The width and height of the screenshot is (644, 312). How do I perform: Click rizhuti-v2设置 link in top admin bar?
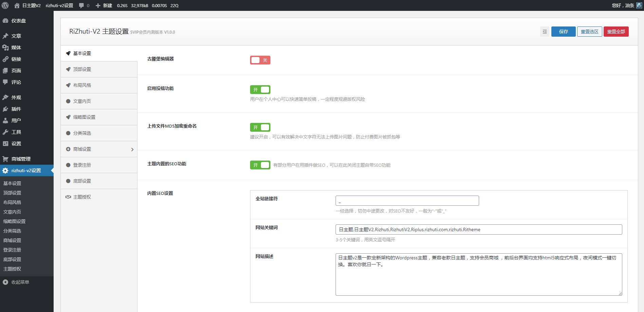point(59,5)
